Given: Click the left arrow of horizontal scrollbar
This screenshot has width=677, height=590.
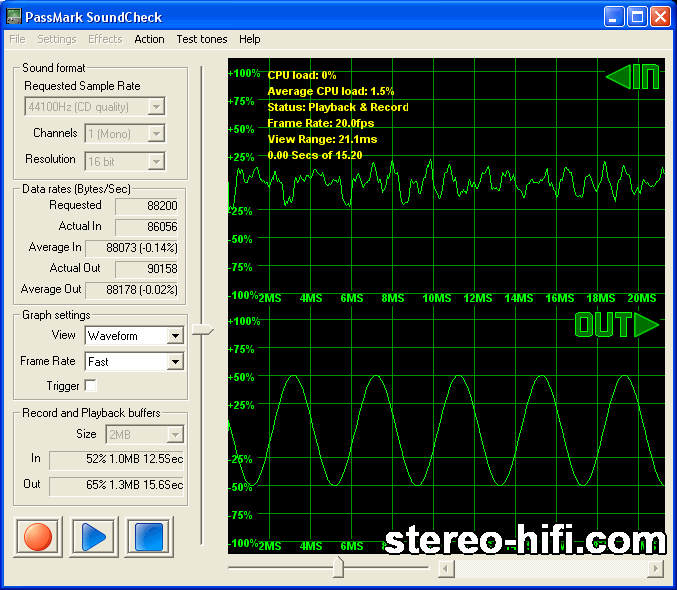Looking at the screenshot, I should pyautogui.click(x=447, y=569).
